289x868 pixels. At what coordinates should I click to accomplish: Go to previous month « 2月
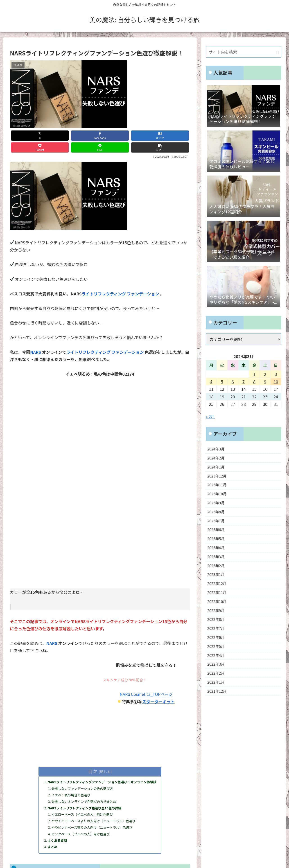[x=210, y=416]
